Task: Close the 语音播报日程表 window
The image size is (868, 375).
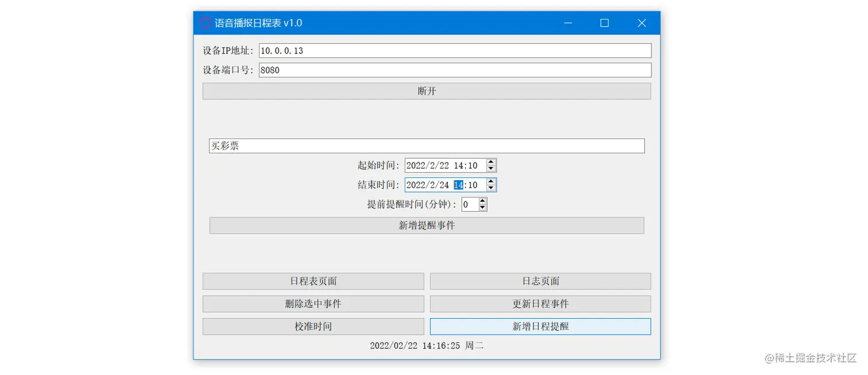Action: 642,23
